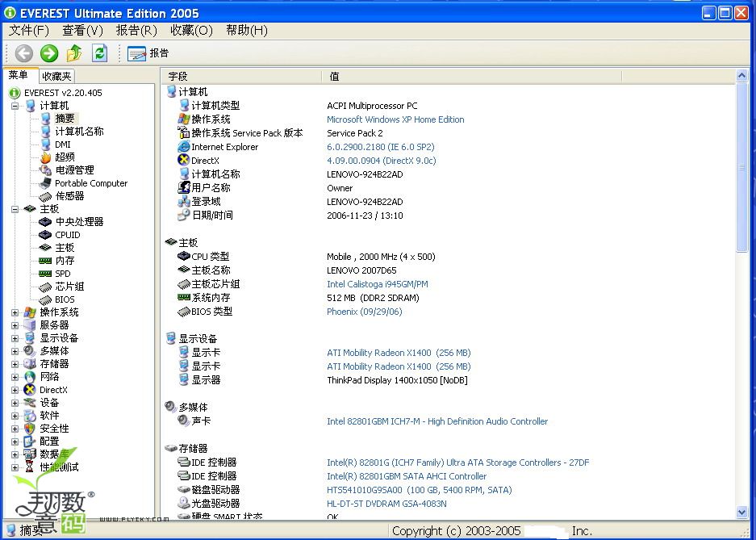This screenshot has width=756, height=540.
Task: Click the scroll up arrow of summary list
Action: click(742, 75)
